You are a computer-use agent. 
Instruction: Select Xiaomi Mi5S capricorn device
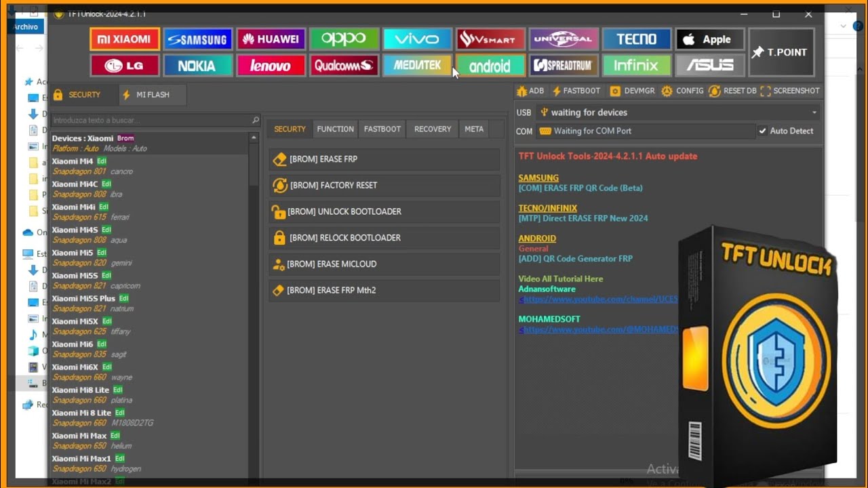tap(149, 281)
